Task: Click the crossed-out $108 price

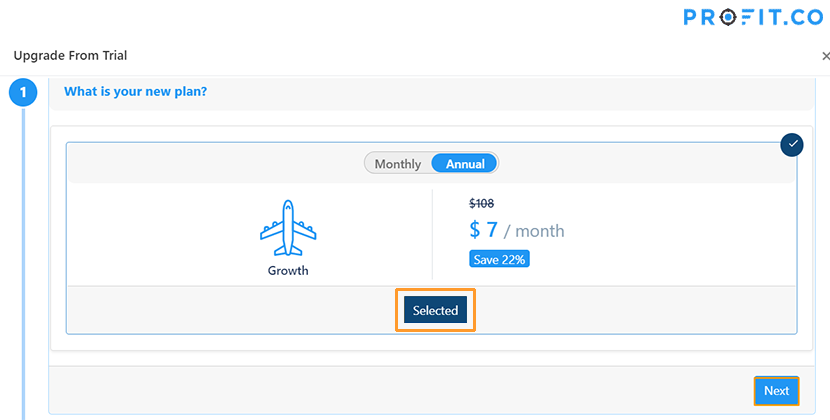Action: click(482, 203)
